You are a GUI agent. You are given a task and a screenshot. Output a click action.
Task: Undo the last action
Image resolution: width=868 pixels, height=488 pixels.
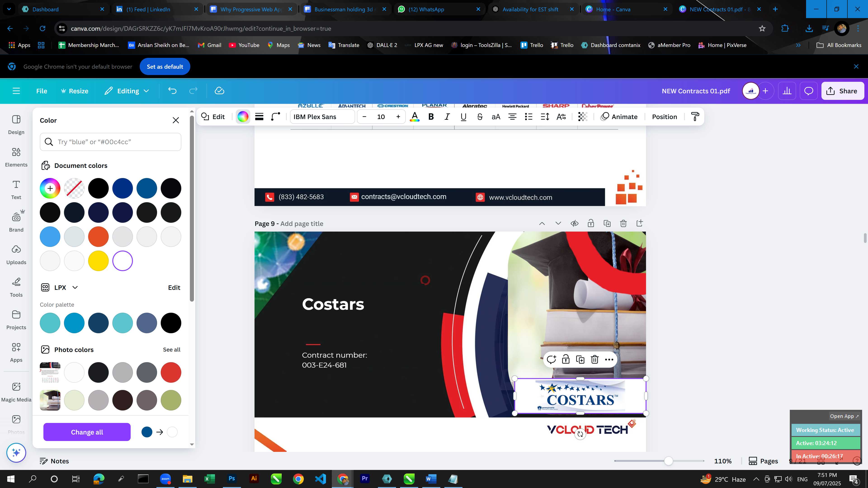coord(172,91)
